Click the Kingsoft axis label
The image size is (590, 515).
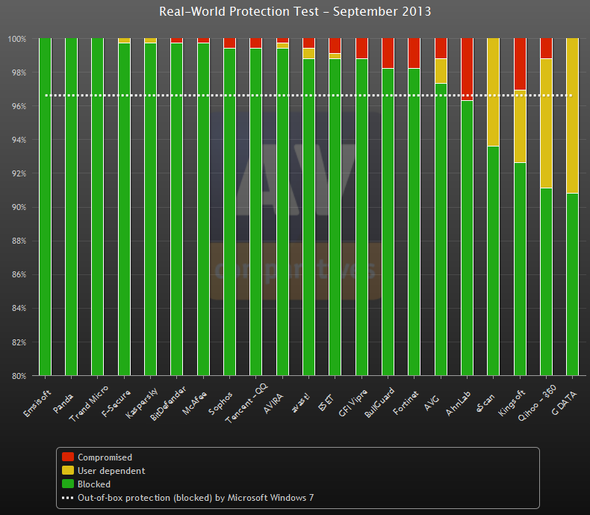pos(511,403)
